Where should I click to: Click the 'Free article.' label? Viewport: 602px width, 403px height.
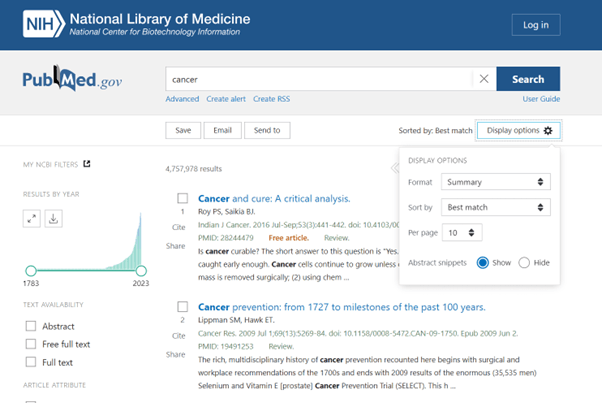tap(289, 238)
